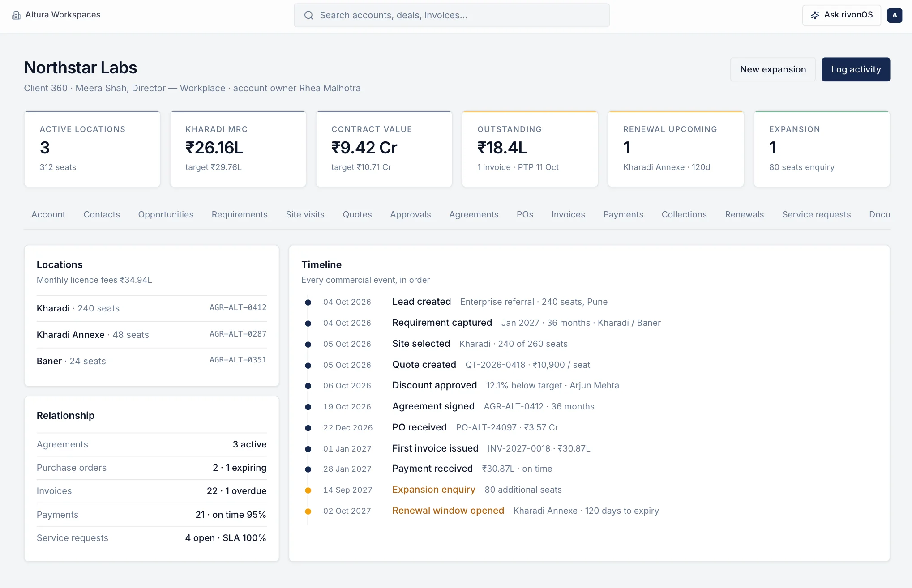Screen dimensions: 912x588
Task: Click the PO received marker dot
Action: click(x=308, y=428)
